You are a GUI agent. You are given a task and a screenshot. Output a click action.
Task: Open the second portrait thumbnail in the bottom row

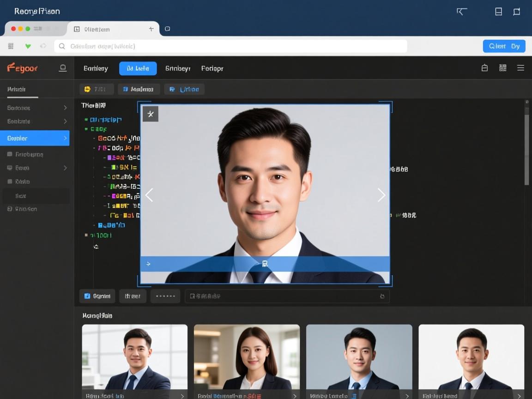247,360
